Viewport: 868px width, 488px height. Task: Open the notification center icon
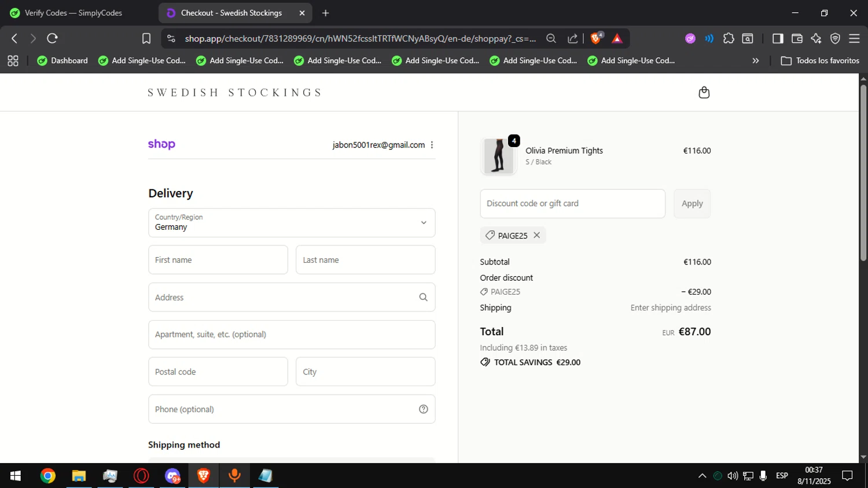(x=847, y=476)
